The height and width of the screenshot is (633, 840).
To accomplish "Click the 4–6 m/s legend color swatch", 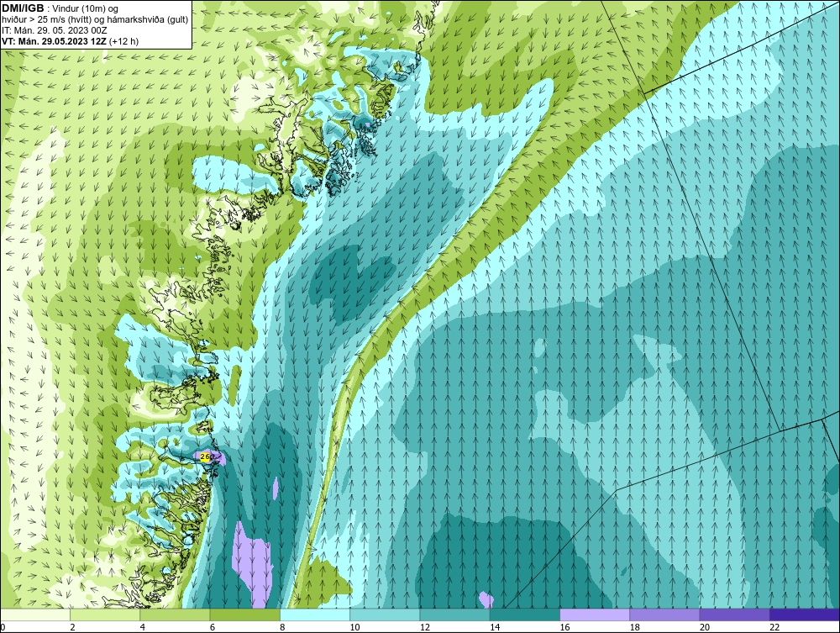I will (176, 615).
